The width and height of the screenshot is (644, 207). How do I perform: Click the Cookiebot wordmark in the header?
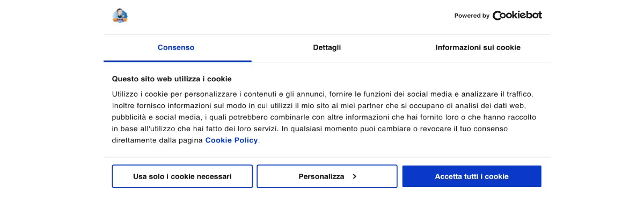(517, 16)
